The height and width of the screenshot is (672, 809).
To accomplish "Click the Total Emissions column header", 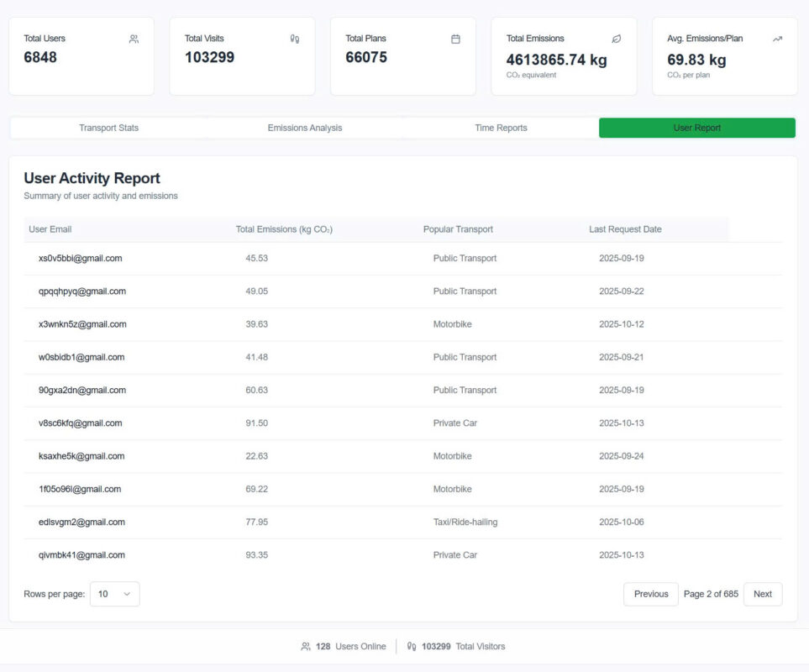I will pos(284,229).
